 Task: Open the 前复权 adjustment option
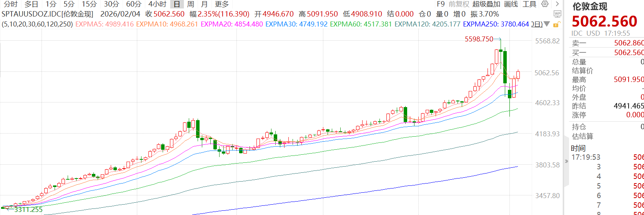click(459, 4)
